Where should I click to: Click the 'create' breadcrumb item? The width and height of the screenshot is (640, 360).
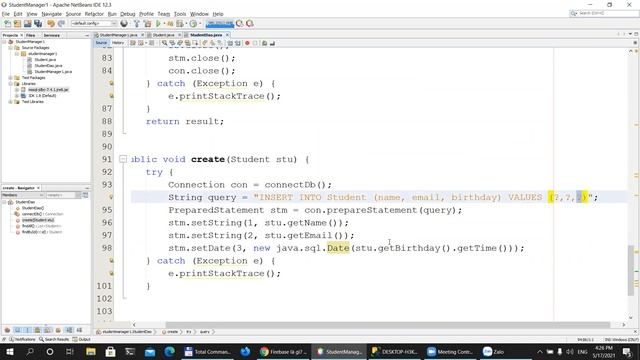(170, 332)
